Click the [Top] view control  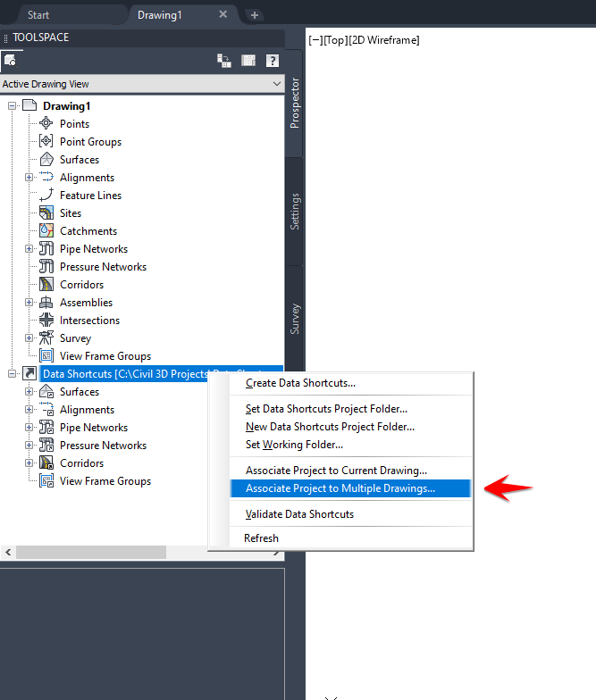[x=335, y=40]
